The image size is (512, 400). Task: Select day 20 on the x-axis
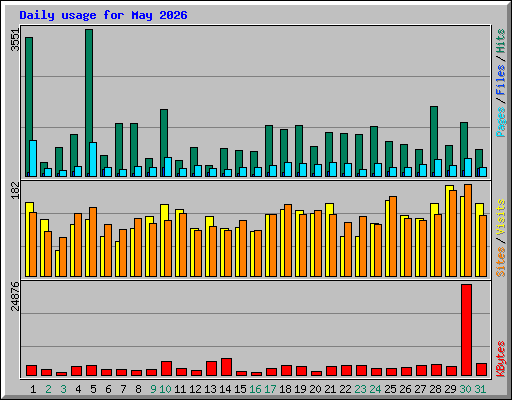[x=315, y=389]
